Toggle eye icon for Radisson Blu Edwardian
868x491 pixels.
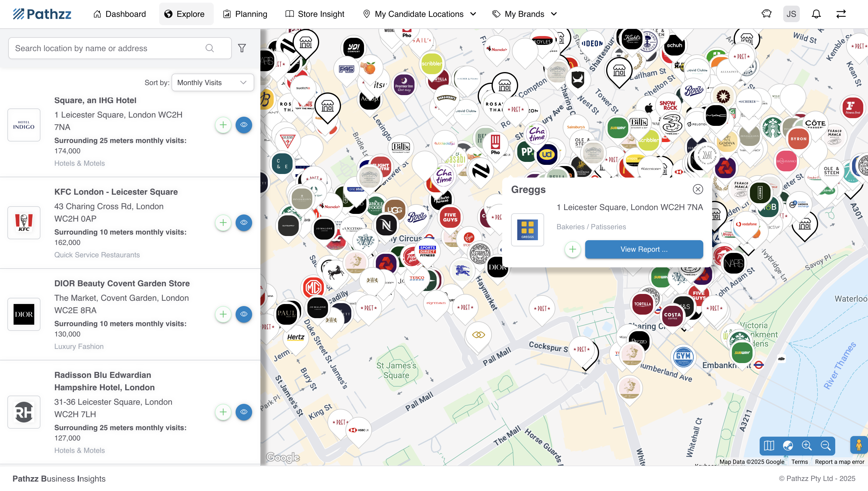(x=244, y=412)
